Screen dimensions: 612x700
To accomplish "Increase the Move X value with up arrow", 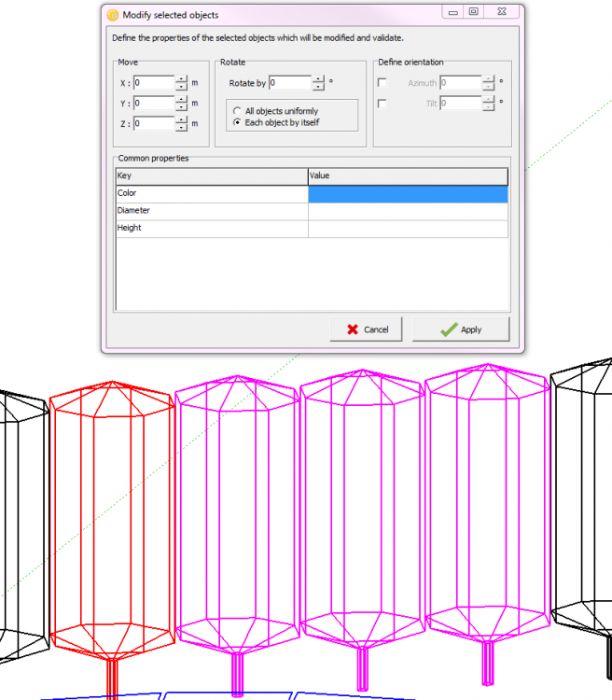I will [x=181, y=79].
